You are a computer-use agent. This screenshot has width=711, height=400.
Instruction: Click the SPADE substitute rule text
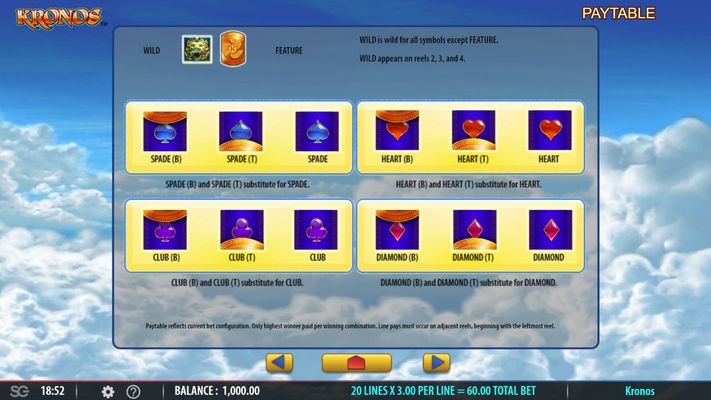pyautogui.click(x=238, y=185)
